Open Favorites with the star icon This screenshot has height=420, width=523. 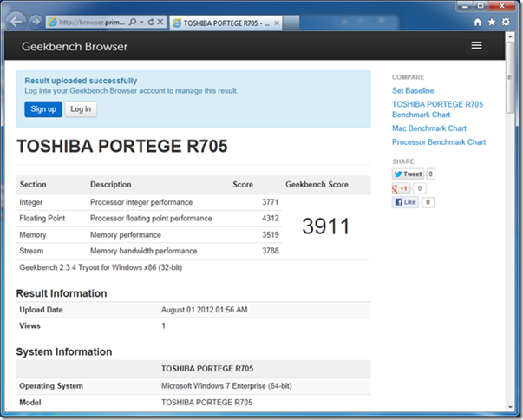point(492,22)
